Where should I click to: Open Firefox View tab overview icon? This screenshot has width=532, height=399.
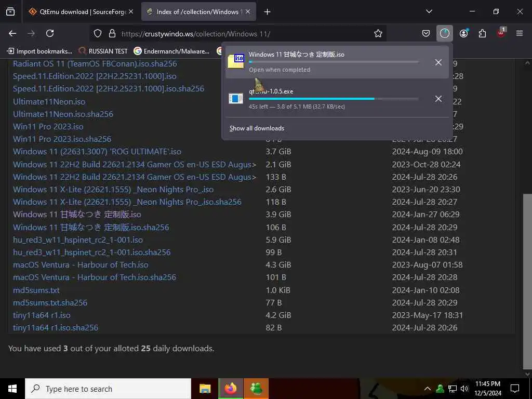(x=10, y=12)
